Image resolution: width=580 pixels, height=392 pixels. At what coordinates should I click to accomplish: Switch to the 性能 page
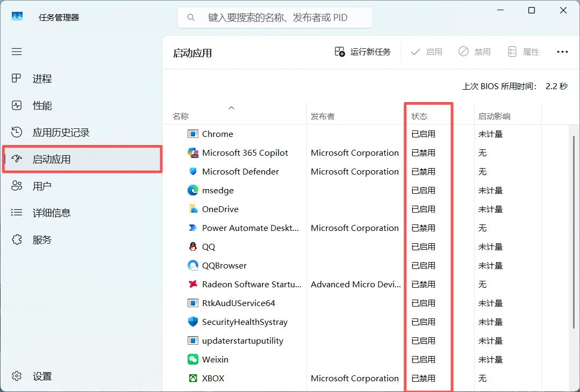click(x=82, y=105)
